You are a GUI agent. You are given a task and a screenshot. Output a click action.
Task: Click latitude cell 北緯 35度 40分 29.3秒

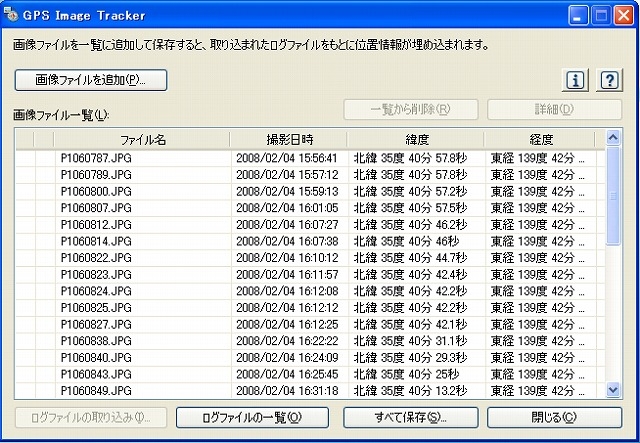point(410,358)
